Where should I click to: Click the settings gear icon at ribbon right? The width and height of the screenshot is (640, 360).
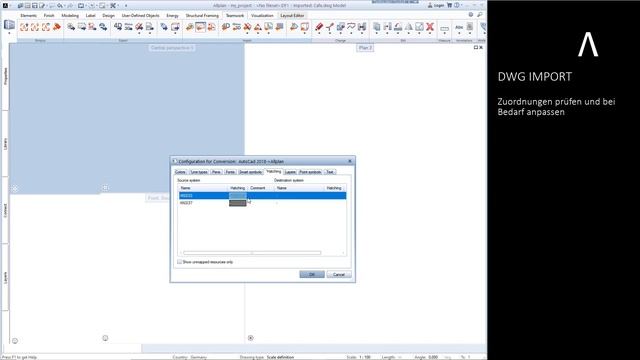click(x=471, y=15)
